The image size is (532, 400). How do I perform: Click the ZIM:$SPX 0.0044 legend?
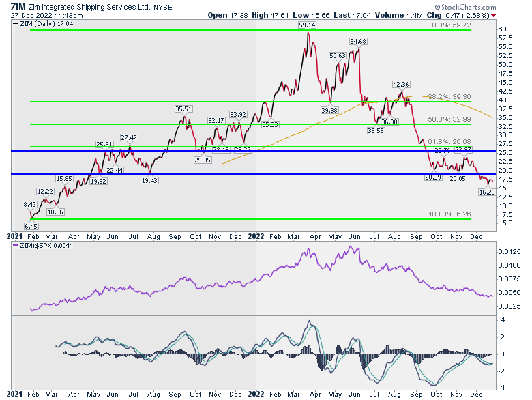coord(43,246)
